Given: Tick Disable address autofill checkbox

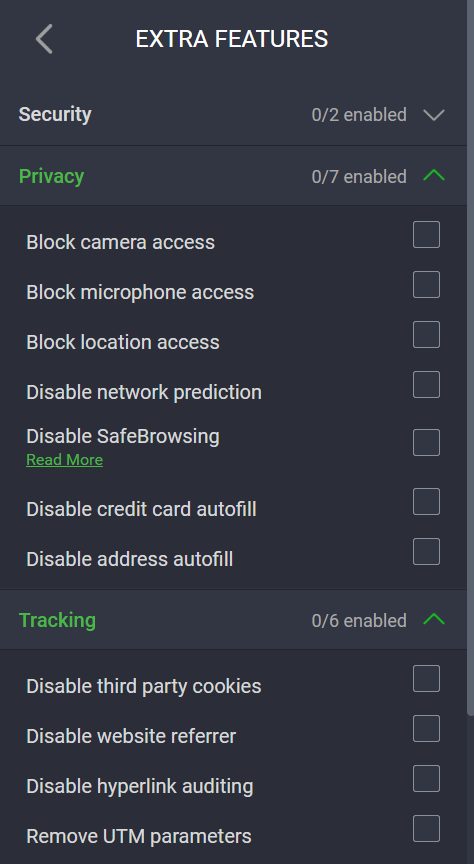Looking at the screenshot, I should click(426, 552).
